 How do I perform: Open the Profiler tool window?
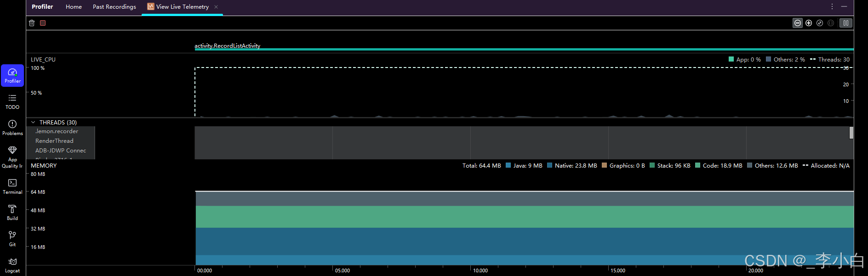tap(12, 75)
